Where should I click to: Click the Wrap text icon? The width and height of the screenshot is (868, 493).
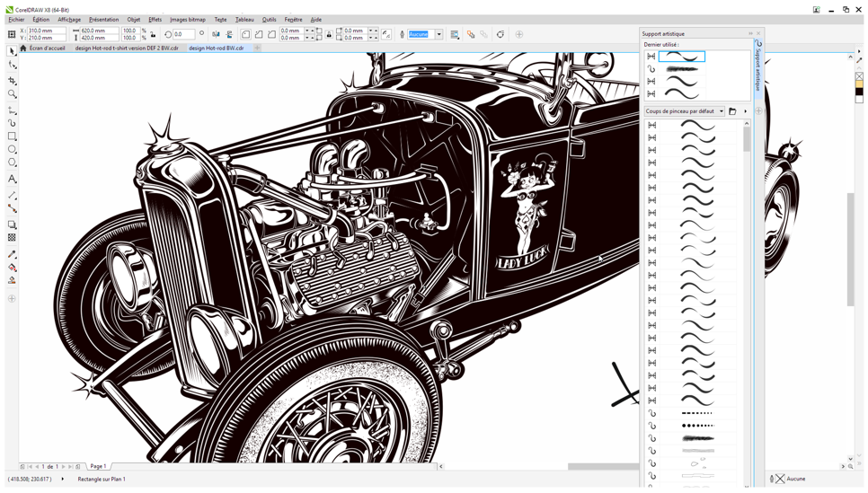(455, 34)
